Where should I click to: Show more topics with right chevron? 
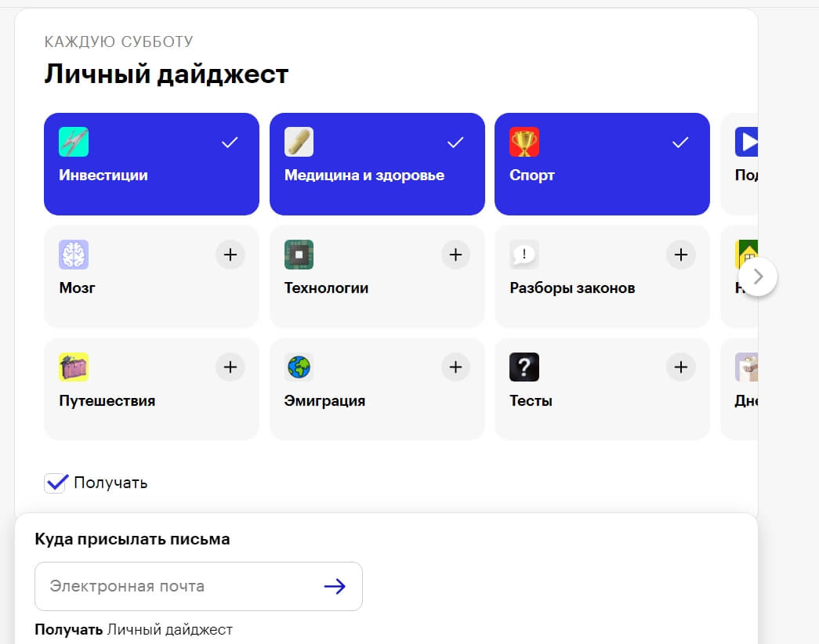758,277
